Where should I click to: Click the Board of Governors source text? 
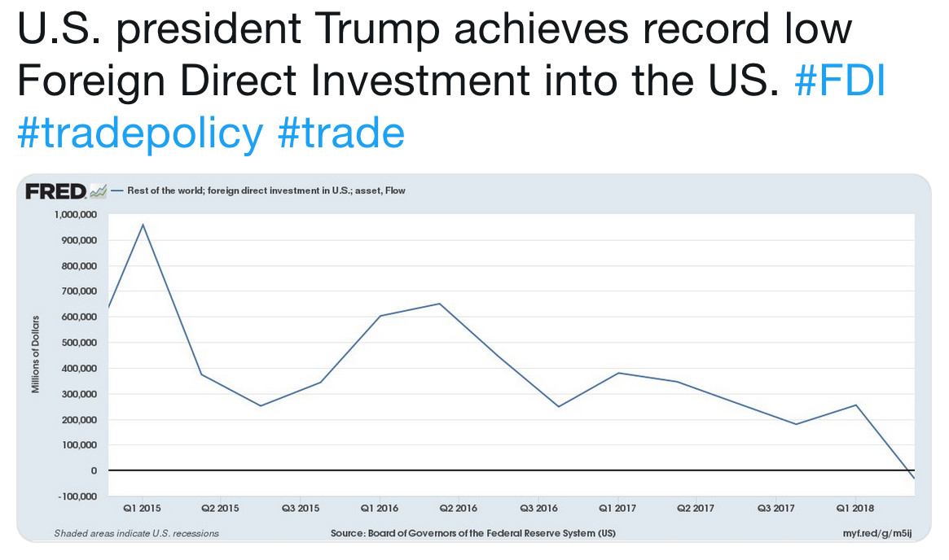tap(472, 533)
